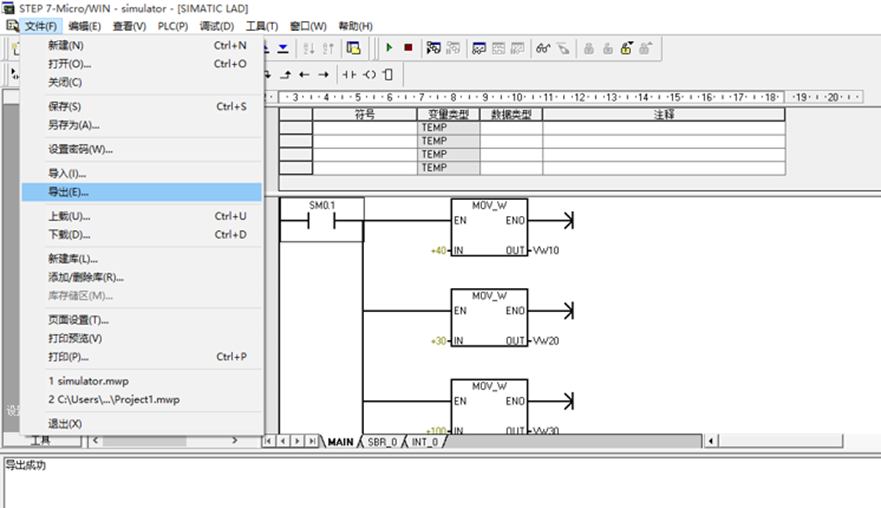
Task: Click the yellow unlocked padlock icon
Action: click(627, 48)
